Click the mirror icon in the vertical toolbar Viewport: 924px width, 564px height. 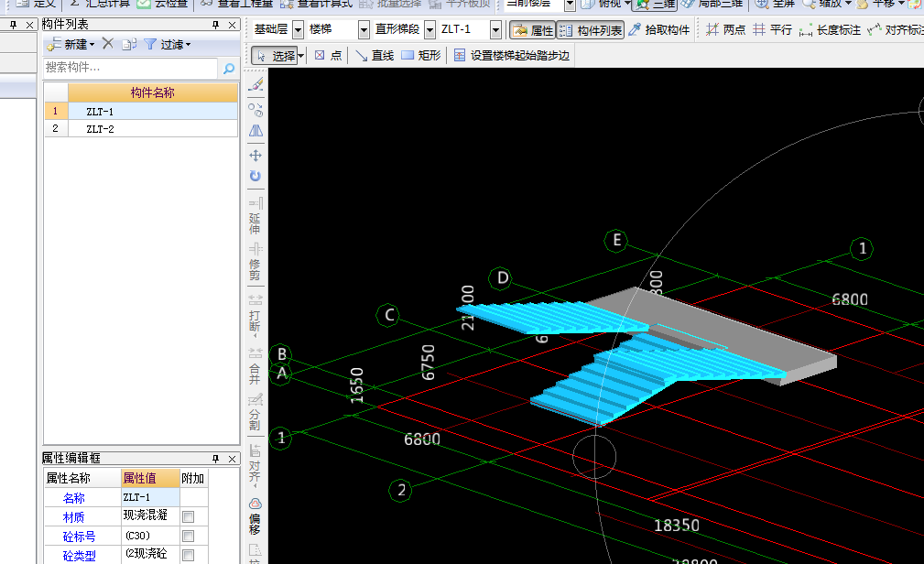[255, 131]
